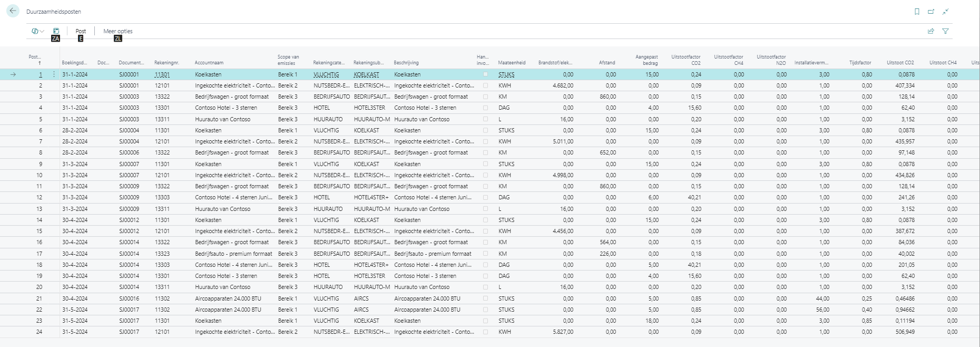Select the CO2 emission value 0,11194
Screen dimensions: 980x347
pos(905,321)
